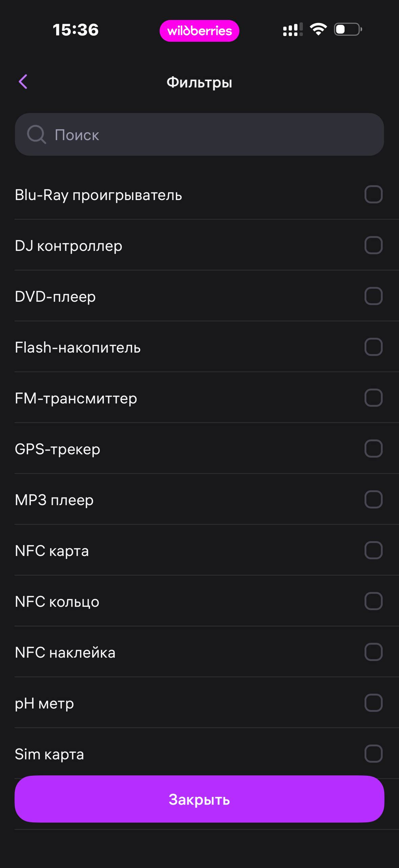
Task: Focus the Поиск search field
Action: click(x=199, y=135)
